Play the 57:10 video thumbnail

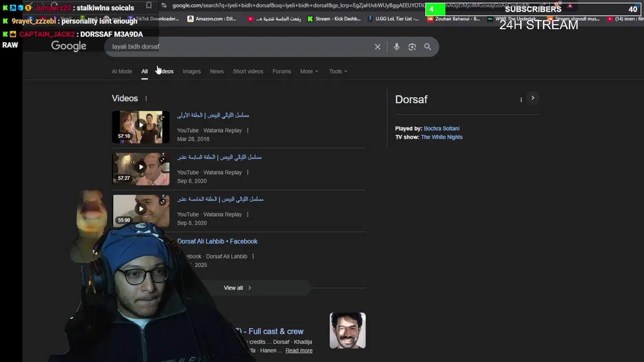pos(141,127)
